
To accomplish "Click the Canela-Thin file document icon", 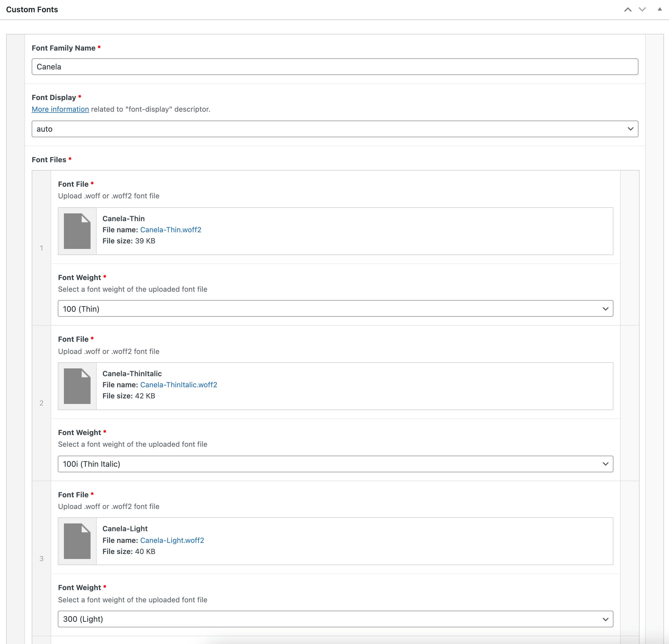I will point(77,231).
